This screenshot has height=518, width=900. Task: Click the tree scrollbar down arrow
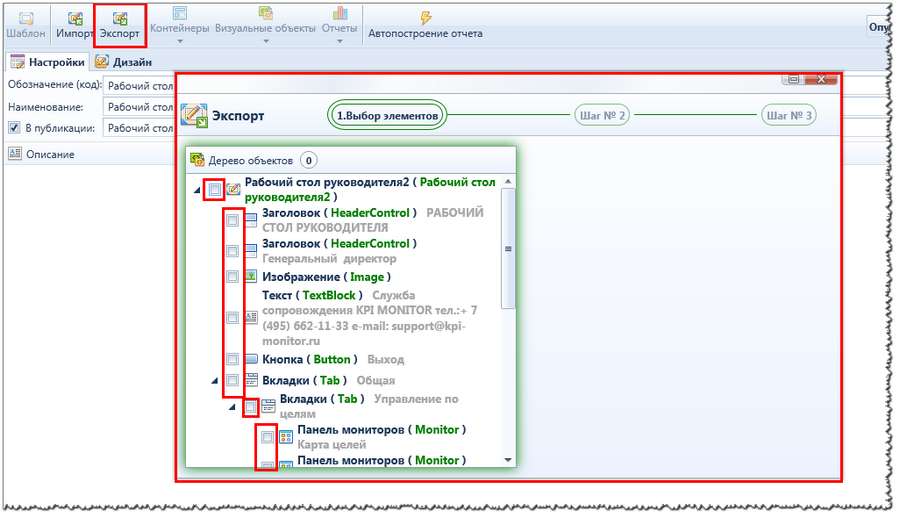coord(508,460)
